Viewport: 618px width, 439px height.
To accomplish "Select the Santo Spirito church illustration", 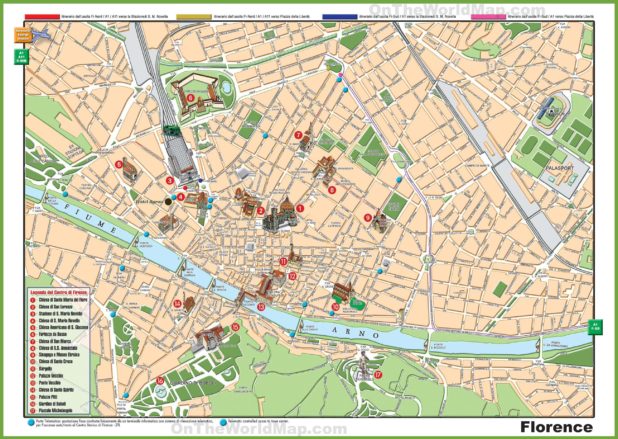I will [189, 304].
